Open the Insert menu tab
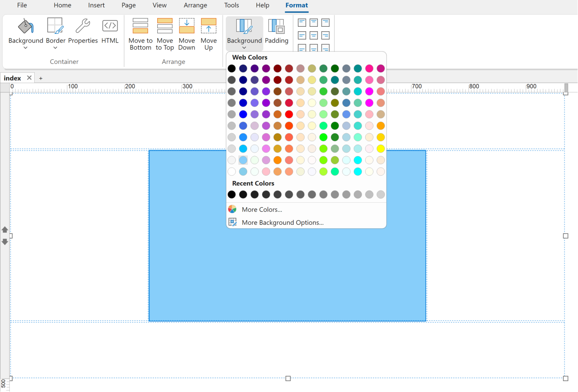The height and width of the screenshot is (392, 578). pos(96,5)
